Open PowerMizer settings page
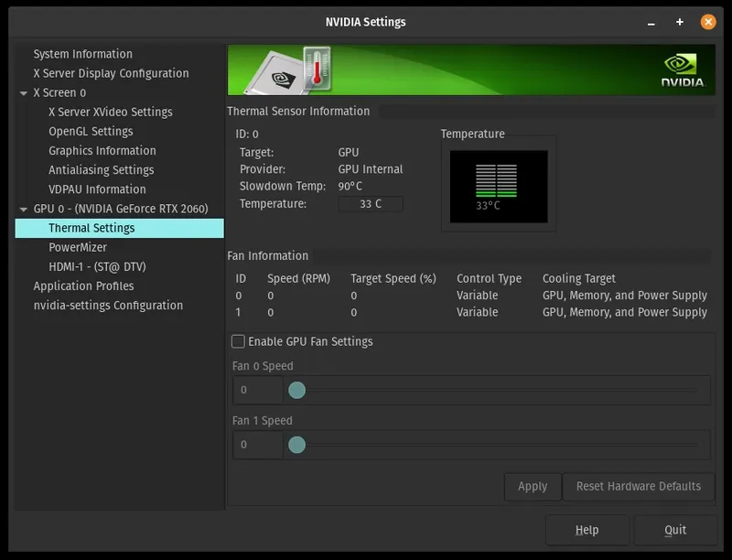This screenshot has width=732, height=560. 78,247
